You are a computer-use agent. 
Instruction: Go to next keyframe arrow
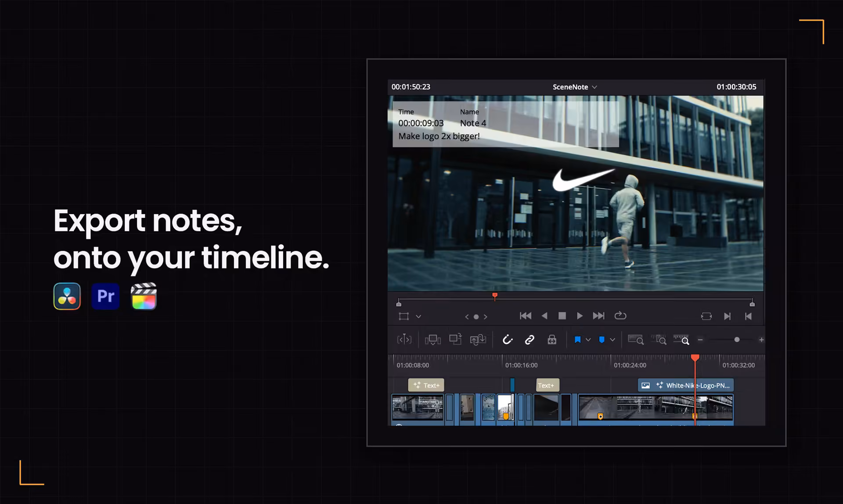click(x=486, y=317)
